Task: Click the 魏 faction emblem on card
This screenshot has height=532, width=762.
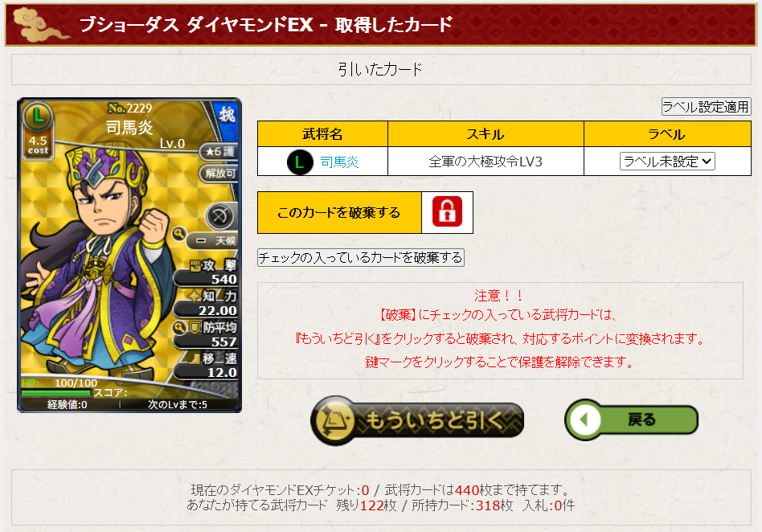Action: click(227, 115)
